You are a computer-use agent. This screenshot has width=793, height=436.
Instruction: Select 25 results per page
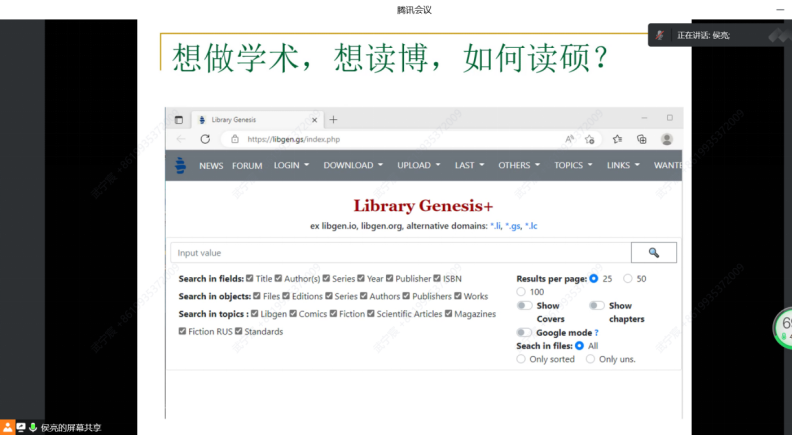(x=594, y=279)
